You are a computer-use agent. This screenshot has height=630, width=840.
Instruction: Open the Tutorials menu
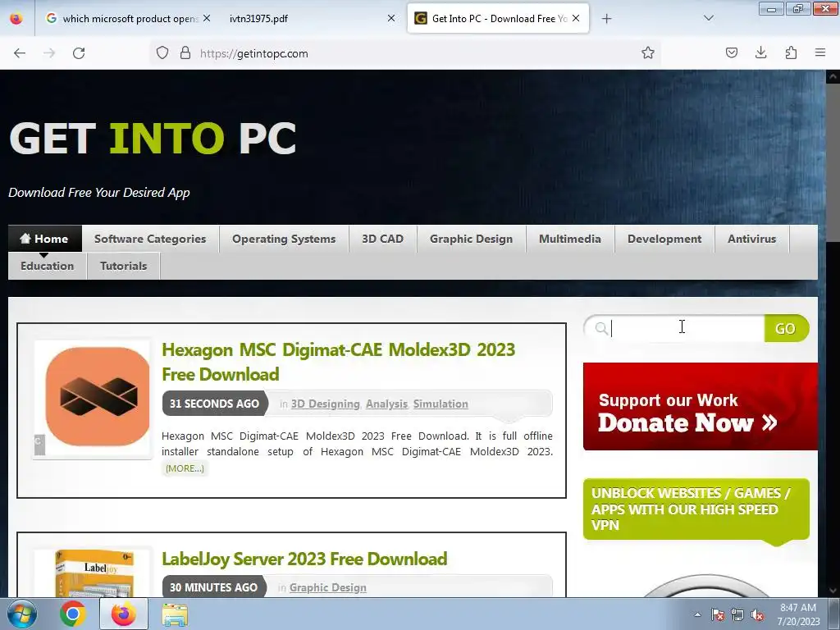[123, 266]
